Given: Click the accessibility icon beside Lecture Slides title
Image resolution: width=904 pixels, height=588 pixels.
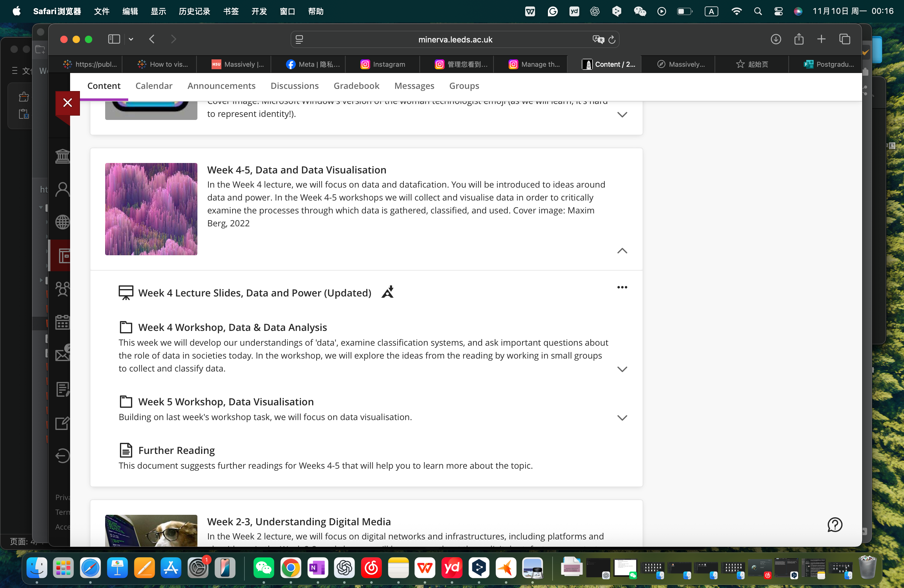Looking at the screenshot, I should coord(387,292).
